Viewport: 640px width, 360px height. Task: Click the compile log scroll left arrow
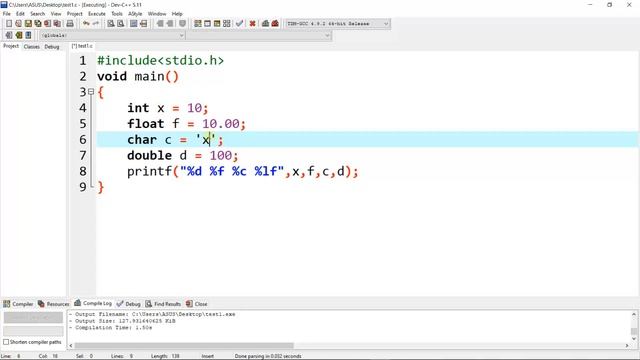[71, 346]
